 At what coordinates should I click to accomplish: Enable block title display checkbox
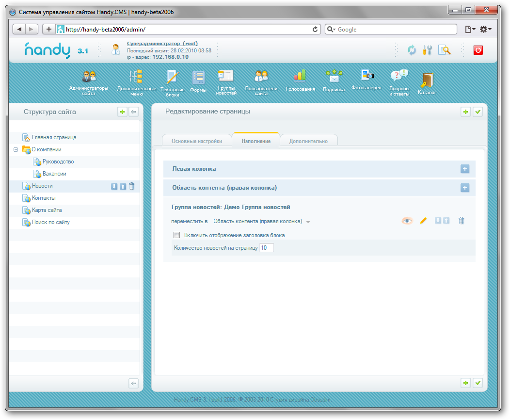(x=177, y=235)
